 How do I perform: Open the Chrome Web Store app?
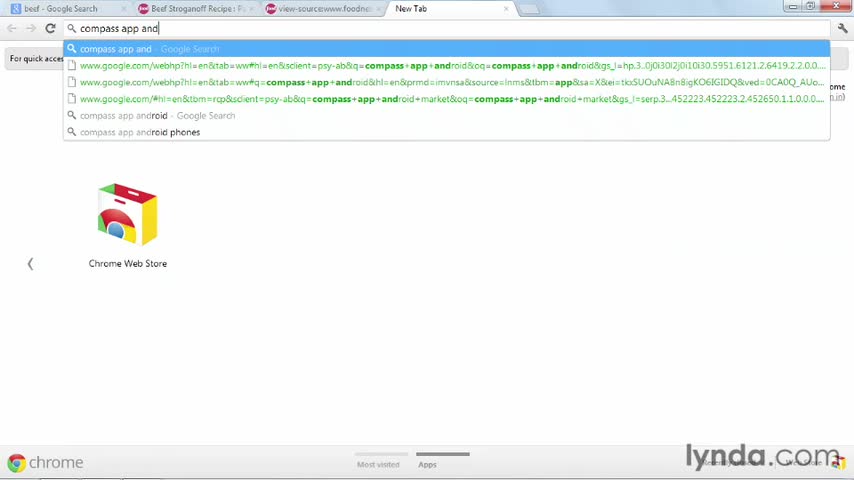(127, 214)
